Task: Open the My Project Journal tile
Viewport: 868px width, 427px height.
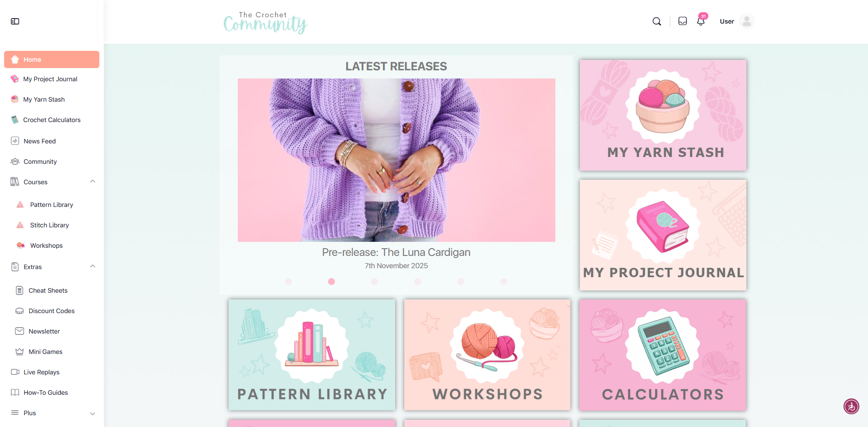Action: point(663,235)
